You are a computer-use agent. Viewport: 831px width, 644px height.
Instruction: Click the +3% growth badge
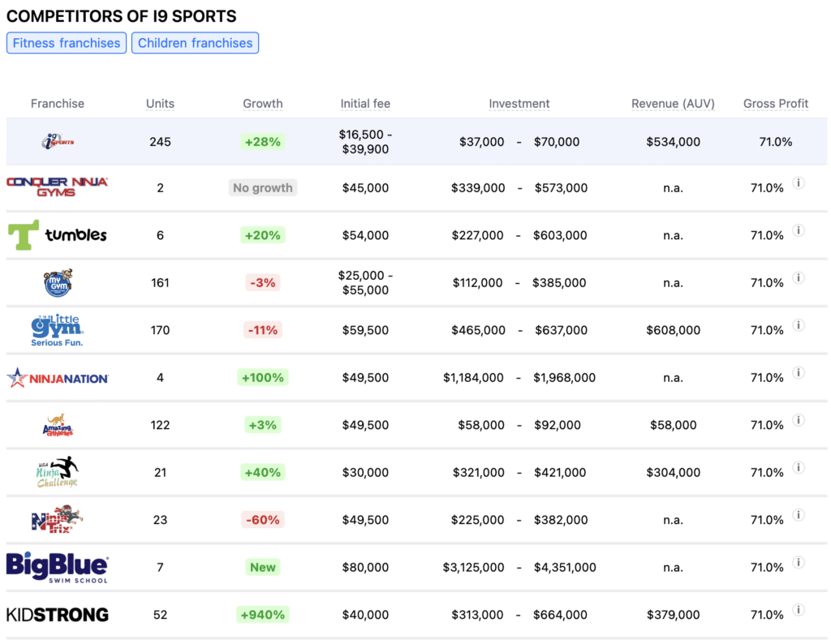[x=263, y=425]
